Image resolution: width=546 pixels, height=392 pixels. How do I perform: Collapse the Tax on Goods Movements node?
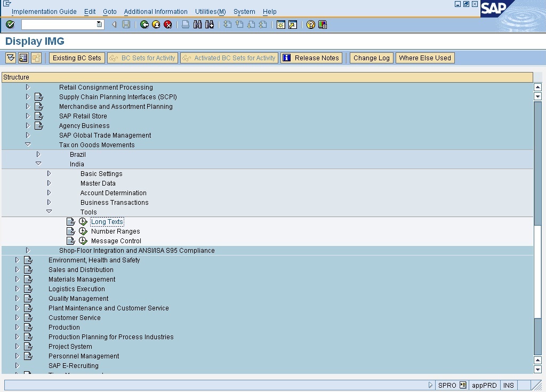(x=28, y=144)
